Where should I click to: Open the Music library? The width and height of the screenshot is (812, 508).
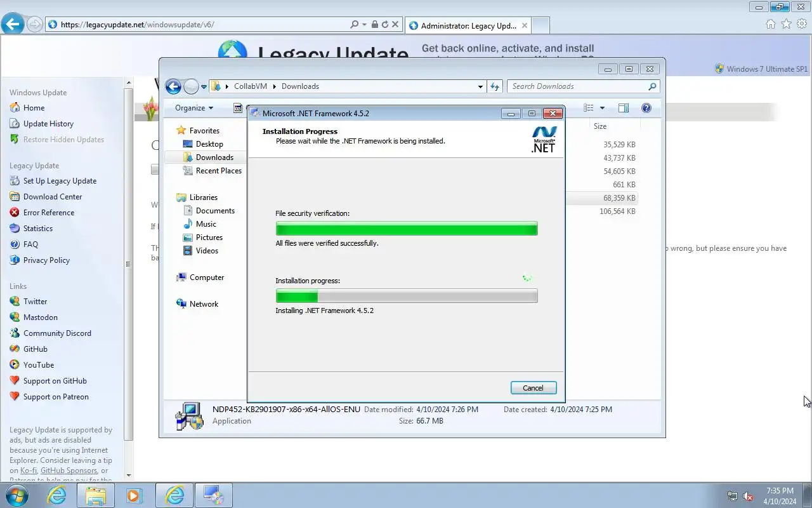[206, 224]
